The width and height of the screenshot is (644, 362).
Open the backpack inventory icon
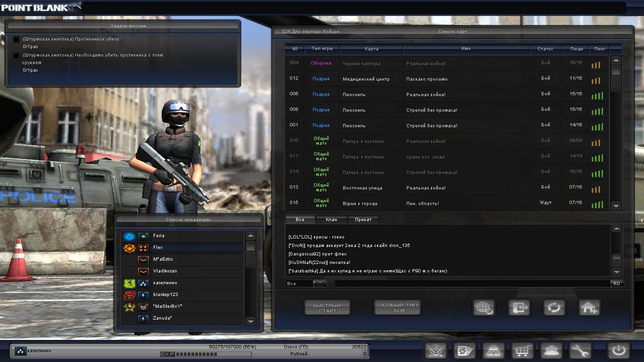[493, 351]
